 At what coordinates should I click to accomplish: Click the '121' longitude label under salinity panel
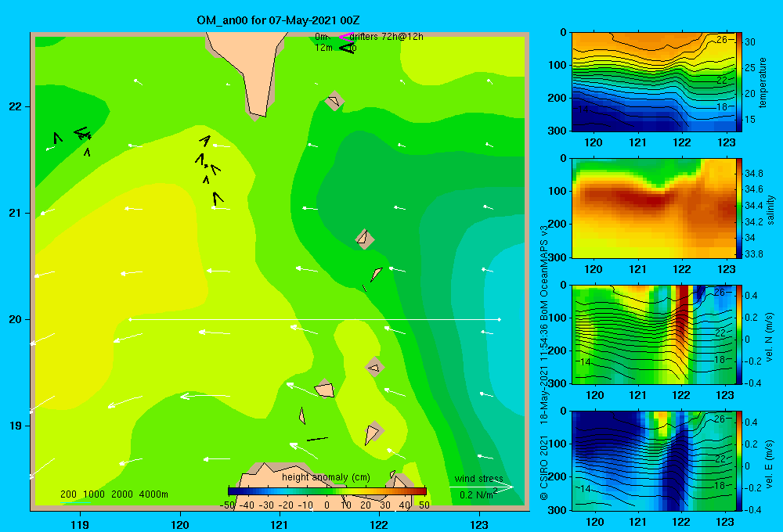pyautogui.click(x=637, y=269)
